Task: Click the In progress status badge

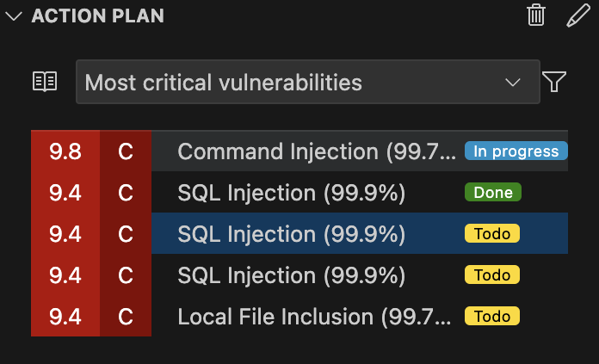Action: 516,151
